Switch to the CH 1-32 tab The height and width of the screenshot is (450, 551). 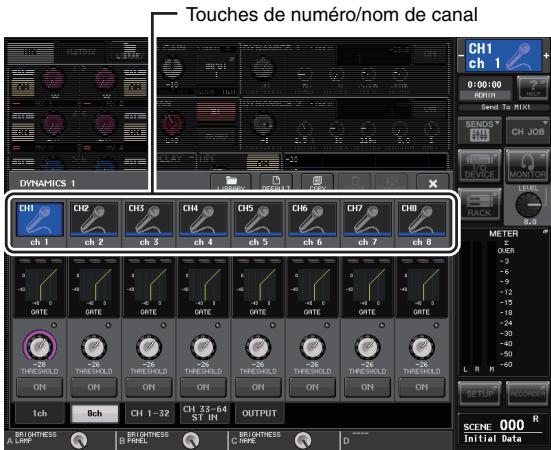[x=150, y=413]
